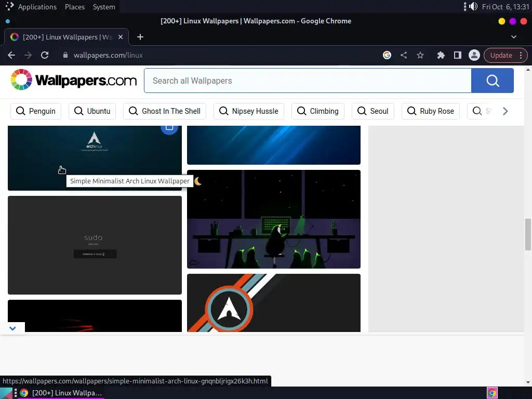
Task: Click scrollbar down arrow
Action: pyautogui.click(x=528, y=382)
